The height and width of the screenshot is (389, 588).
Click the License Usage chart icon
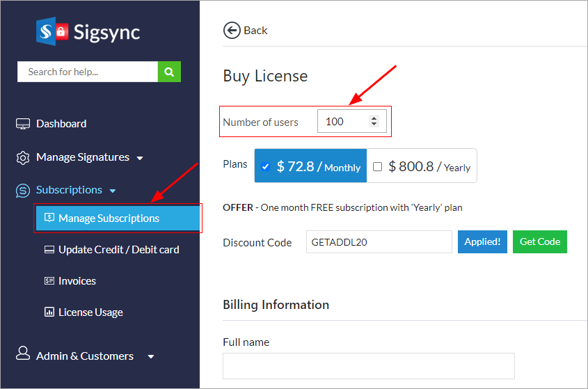tap(49, 312)
